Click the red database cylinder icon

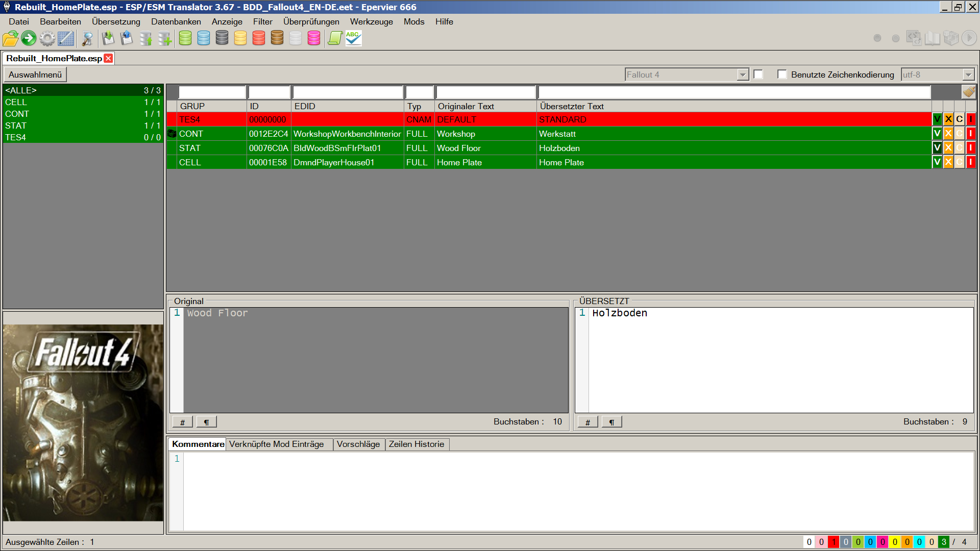coord(259,38)
